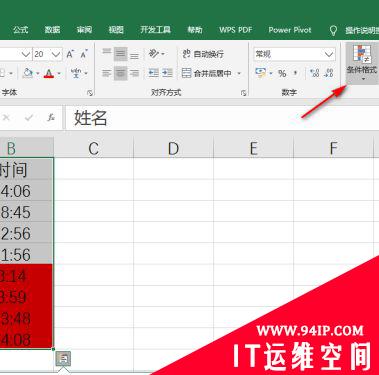Viewport: 379px width, 375px height.
Task: Select the fill color paint bucket
Action: (x=28, y=73)
